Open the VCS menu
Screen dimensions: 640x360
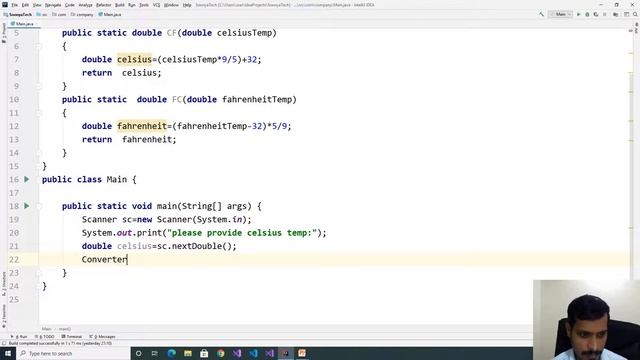pyautogui.click(x=156, y=5)
